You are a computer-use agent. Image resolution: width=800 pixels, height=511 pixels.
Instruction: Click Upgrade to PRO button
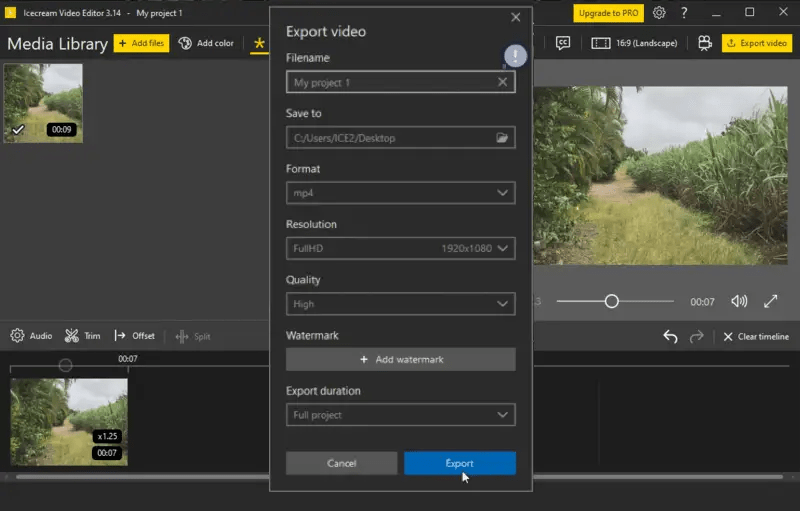tap(608, 13)
